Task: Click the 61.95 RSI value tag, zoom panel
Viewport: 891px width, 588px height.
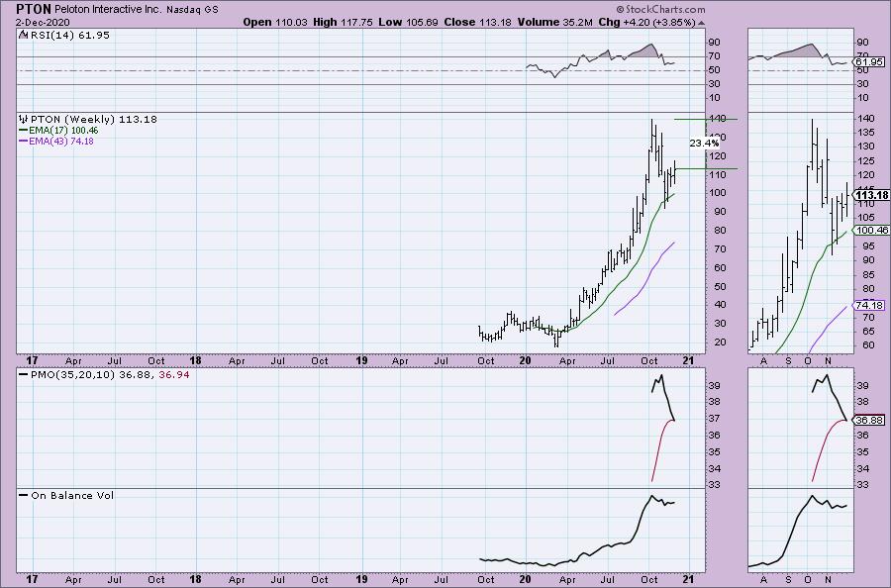Action: [869, 61]
